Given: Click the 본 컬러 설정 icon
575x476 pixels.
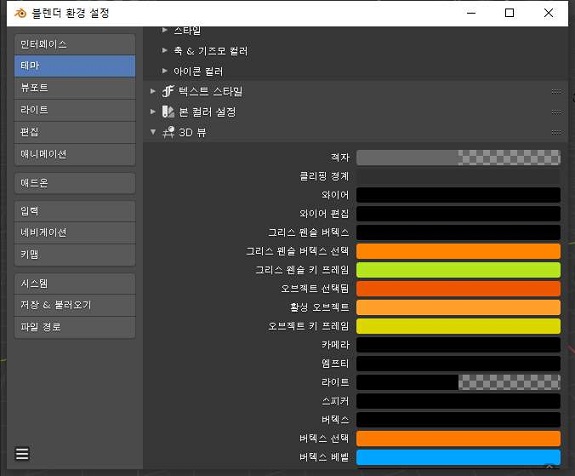Looking at the screenshot, I should point(168,112).
